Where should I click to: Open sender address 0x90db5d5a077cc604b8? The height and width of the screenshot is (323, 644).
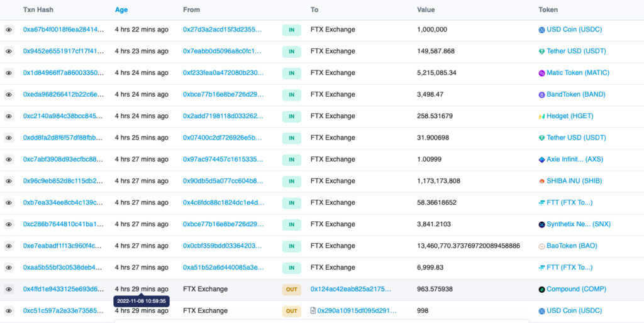(x=223, y=181)
